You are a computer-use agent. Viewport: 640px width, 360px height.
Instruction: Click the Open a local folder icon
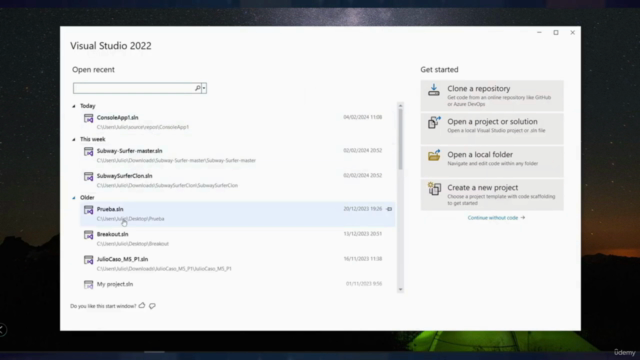(x=434, y=155)
